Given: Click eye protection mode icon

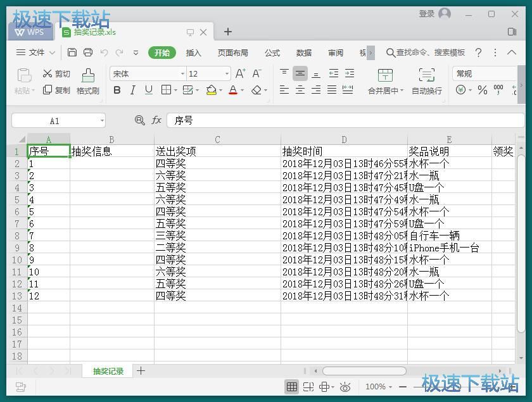Looking at the screenshot, I should [x=345, y=387].
